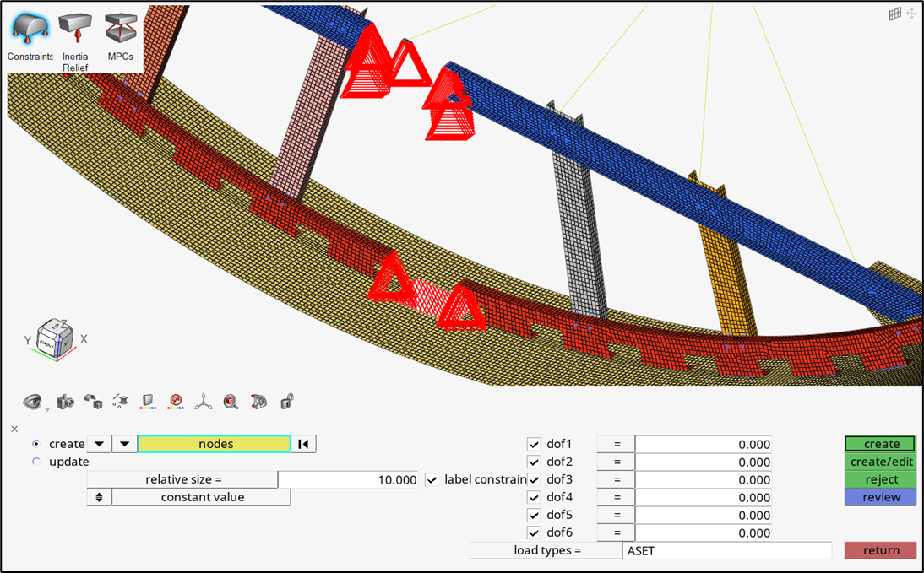Toggle the constant value switch arrows
This screenshot has height=573, width=924.
coord(99,497)
